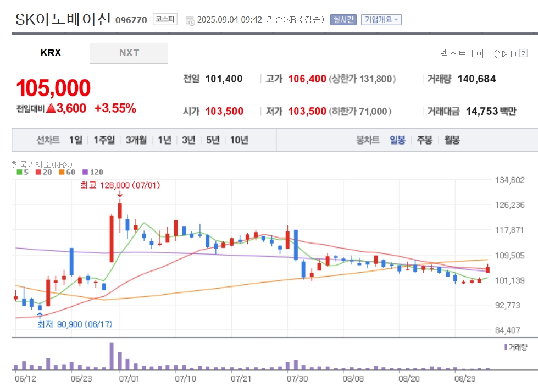The height and width of the screenshot is (392, 538).
Task: Click the '92,773' price axis label
Action: point(507,305)
